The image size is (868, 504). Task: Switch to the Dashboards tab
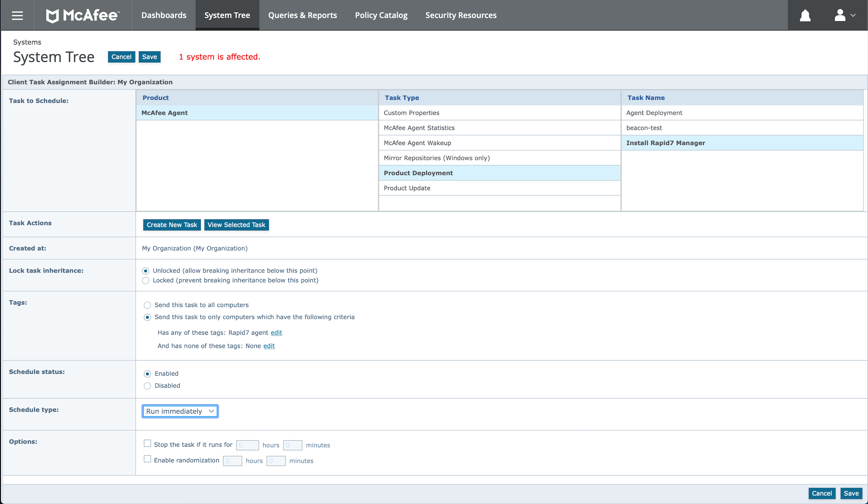click(164, 16)
